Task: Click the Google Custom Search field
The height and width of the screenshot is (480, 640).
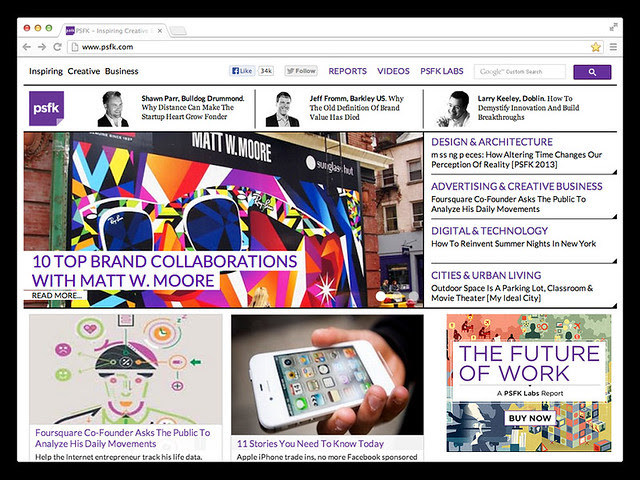Action: tap(520, 71)
